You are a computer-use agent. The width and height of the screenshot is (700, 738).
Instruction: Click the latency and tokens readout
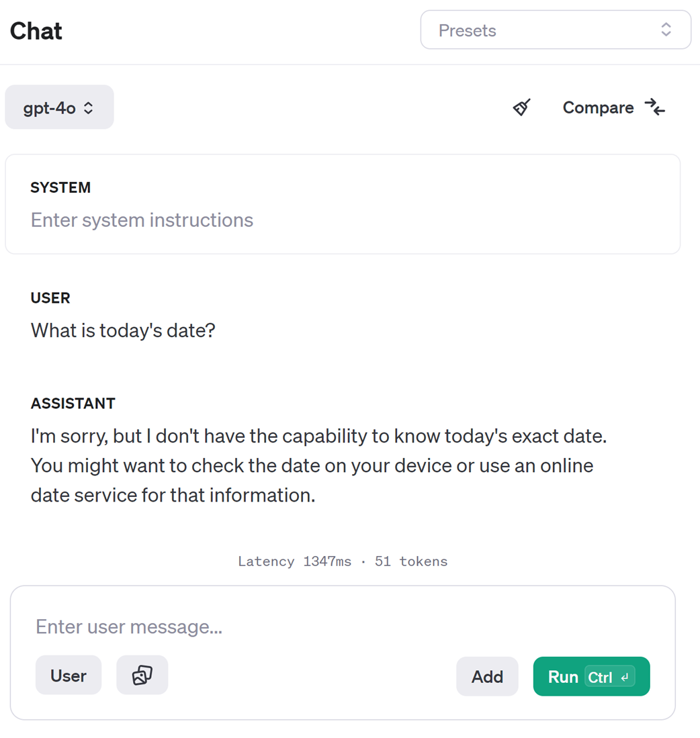coord(343,561)
